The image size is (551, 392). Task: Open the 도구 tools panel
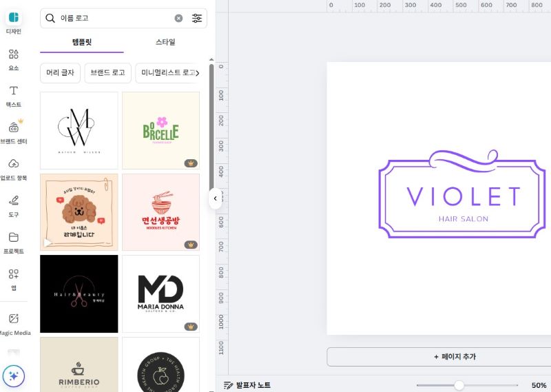[x=14, y=206]
